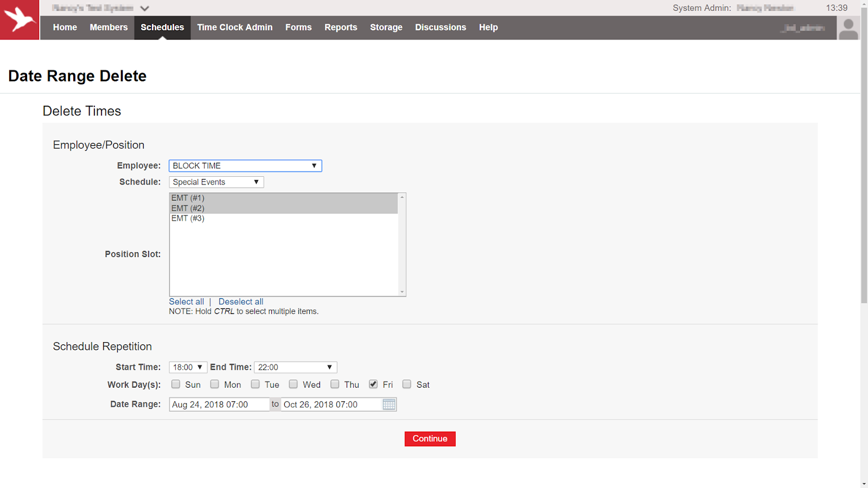Click the date range end field
This screenshot has height=488, width=868.
(331, 404)
